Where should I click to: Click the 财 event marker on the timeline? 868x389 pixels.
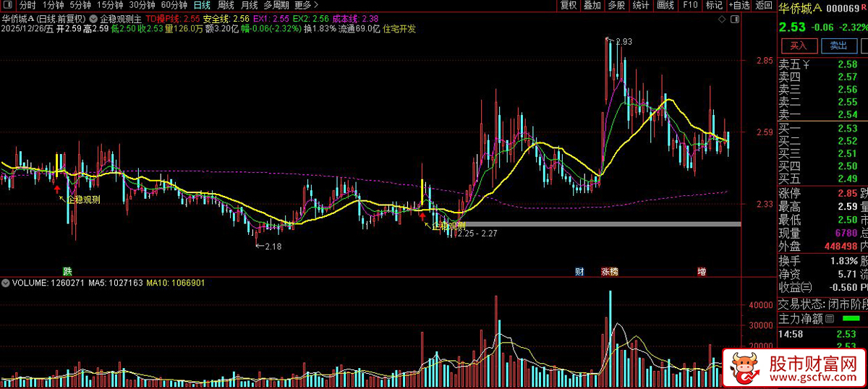point(579,272)
